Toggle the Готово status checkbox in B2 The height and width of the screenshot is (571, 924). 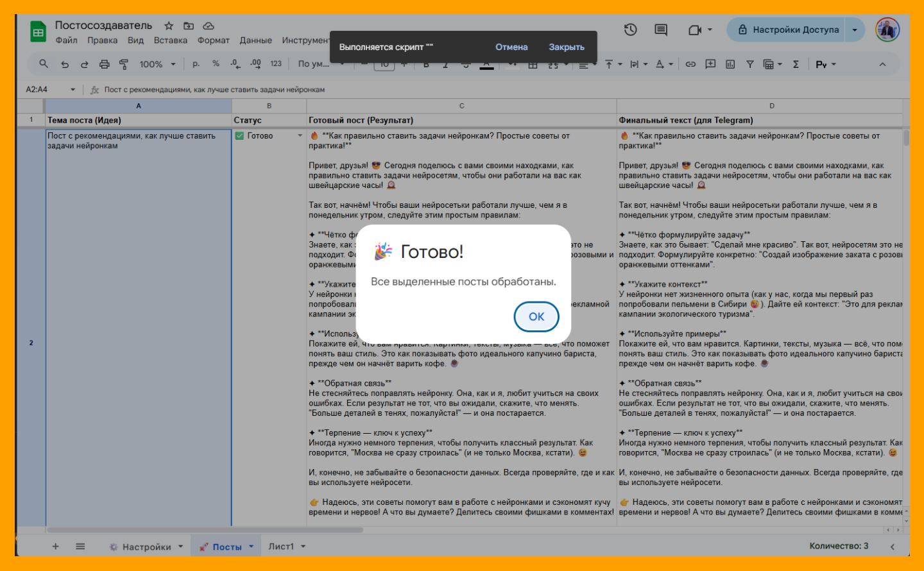[239, 136]
